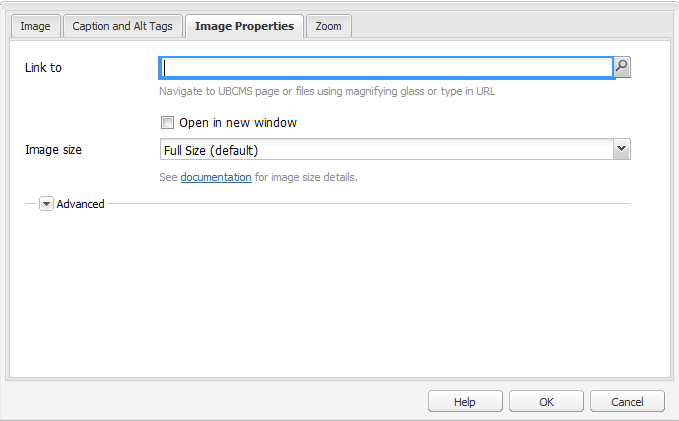
Task: Click the 'Image size' field label
Action: [53, 150]
